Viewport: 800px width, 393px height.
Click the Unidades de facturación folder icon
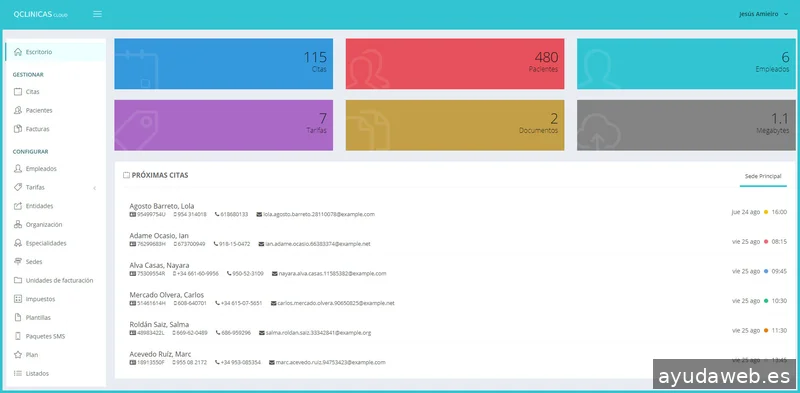coord(18,281)
